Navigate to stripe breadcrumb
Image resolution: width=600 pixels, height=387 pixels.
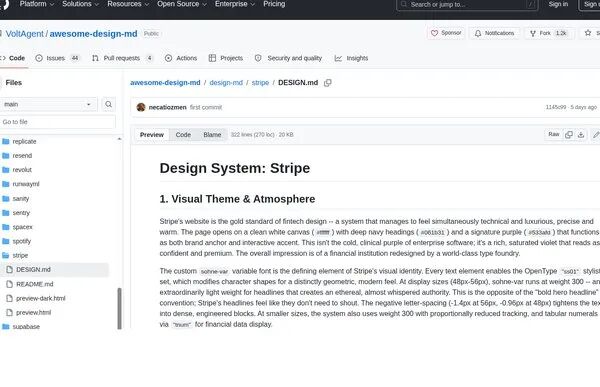point(260,83)
